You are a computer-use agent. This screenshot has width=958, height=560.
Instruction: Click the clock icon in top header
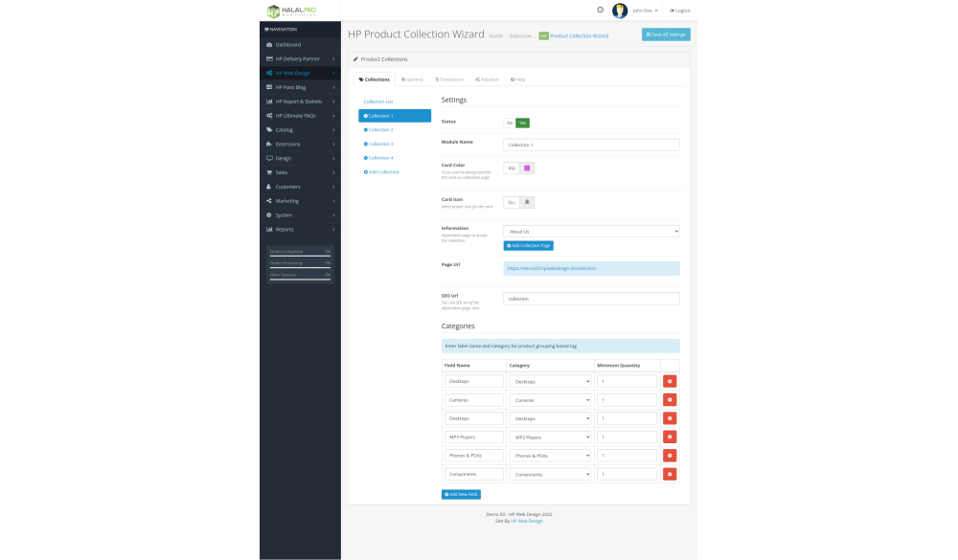[600, 10]
